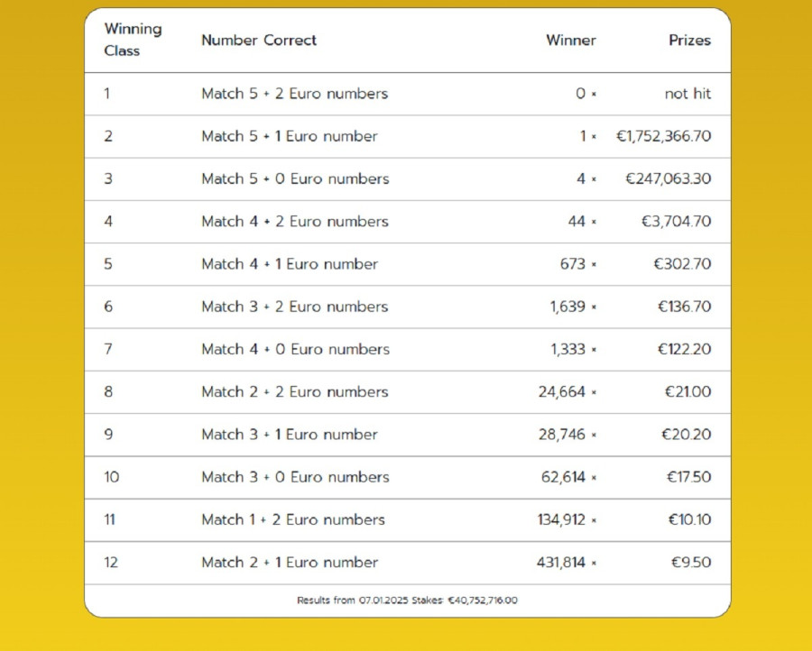Click the 431,814 winners count

coord(560,562)
